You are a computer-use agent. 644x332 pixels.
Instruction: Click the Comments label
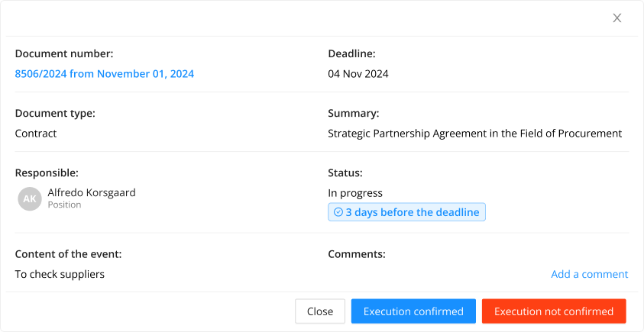point(357,254)
